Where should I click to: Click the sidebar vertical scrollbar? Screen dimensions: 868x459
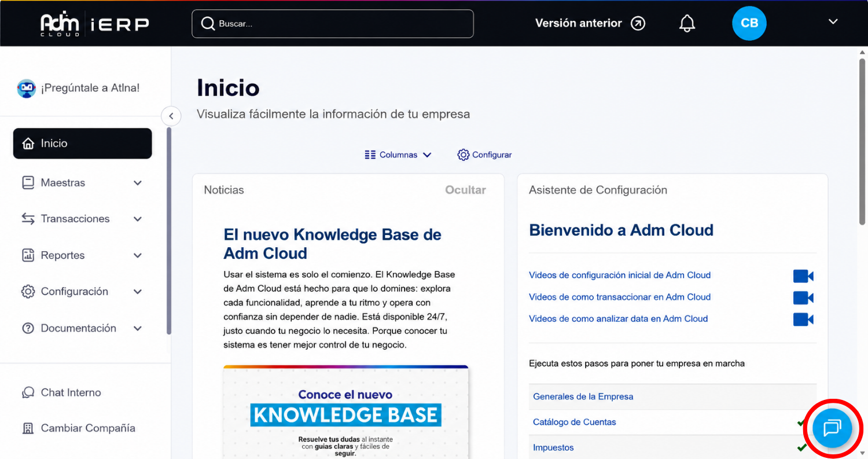pyautogui.click(x=169, y=230)
